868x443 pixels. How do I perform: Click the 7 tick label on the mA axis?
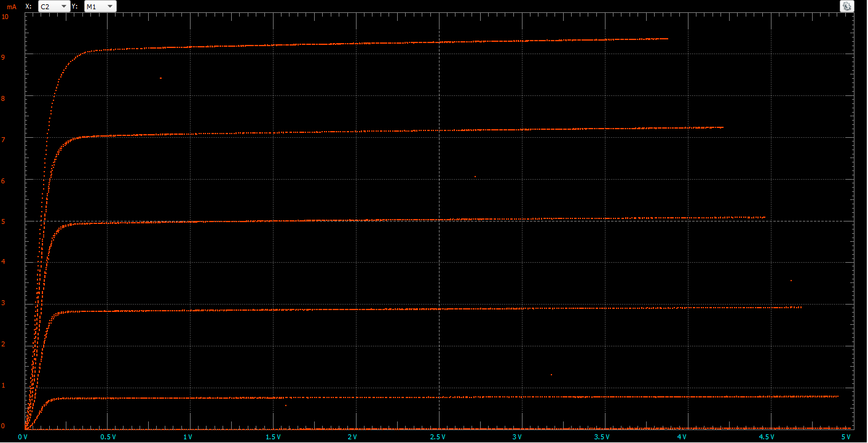pyautogui.click(x=4, y=140)
